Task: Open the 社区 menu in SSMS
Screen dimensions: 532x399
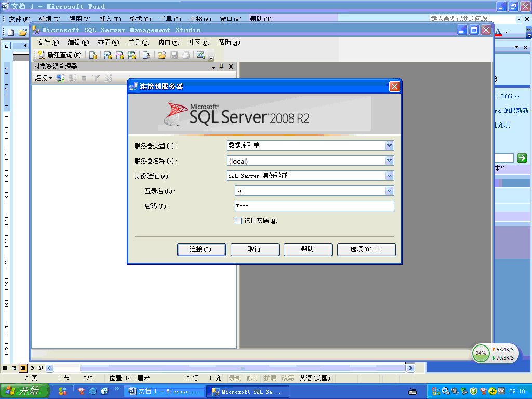Action: pos(198,43)
